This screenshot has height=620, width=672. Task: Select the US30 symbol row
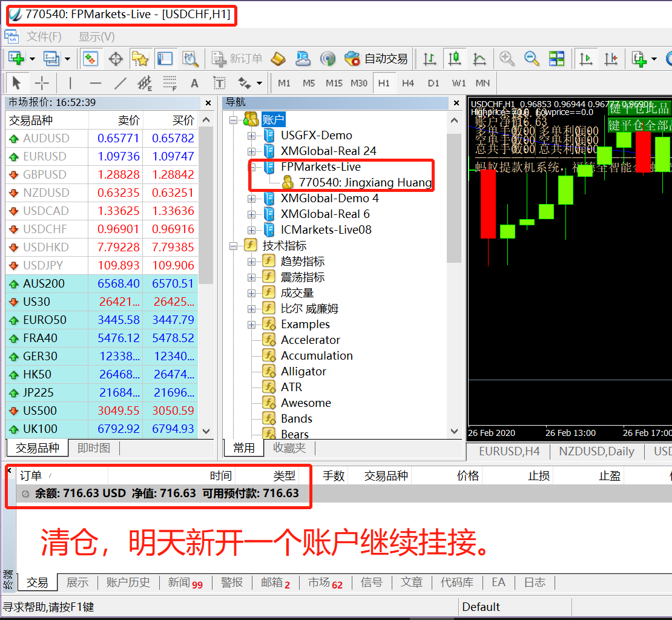tap(102, 302)
